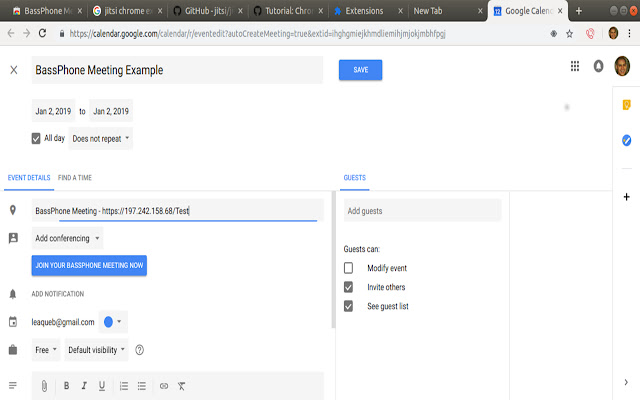
Task: Open the notifications bell in the header
Action: [598, 66]
